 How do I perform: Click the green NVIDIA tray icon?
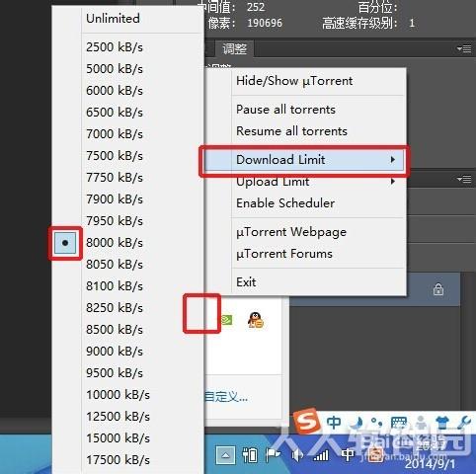(226, 320)
